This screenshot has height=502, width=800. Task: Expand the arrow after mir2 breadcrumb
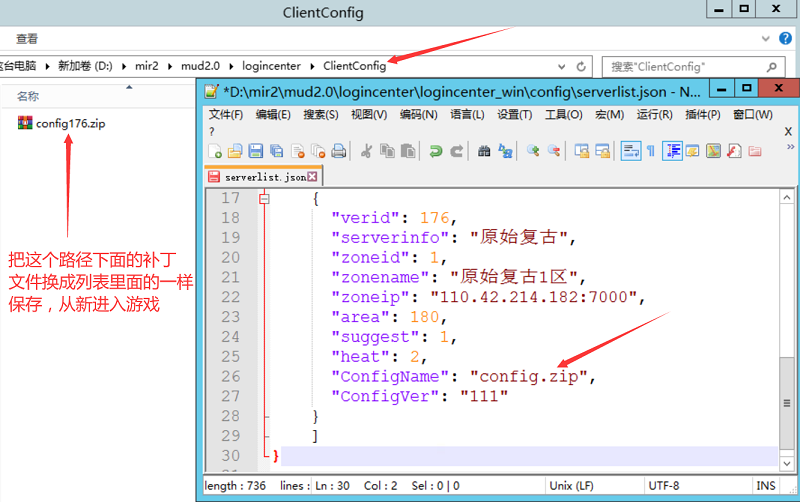[x=170, y=66]
